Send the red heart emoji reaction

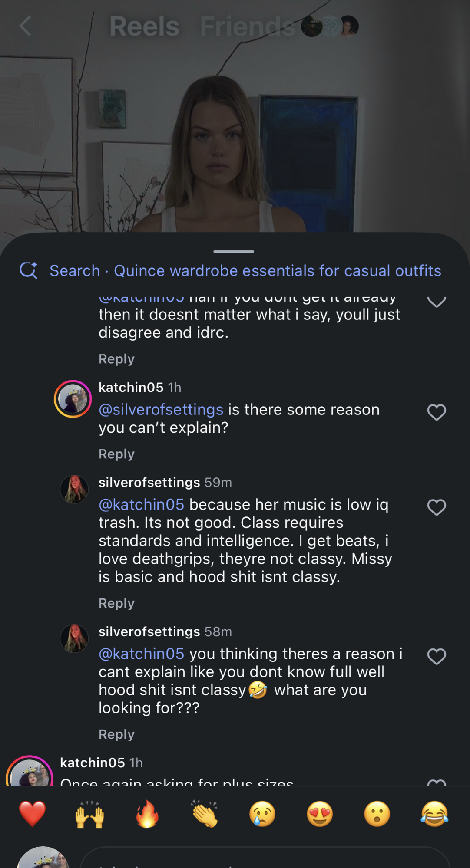coord(32,814)
